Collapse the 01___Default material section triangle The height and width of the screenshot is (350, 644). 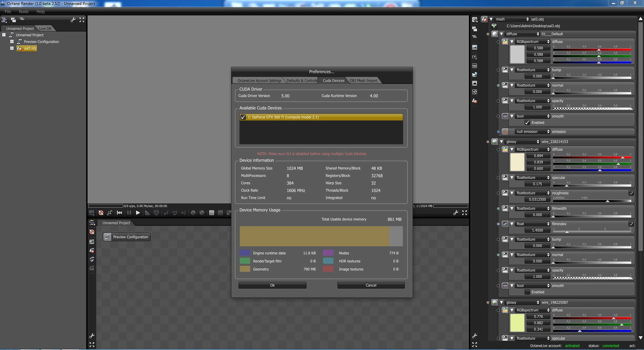[501, 34]
